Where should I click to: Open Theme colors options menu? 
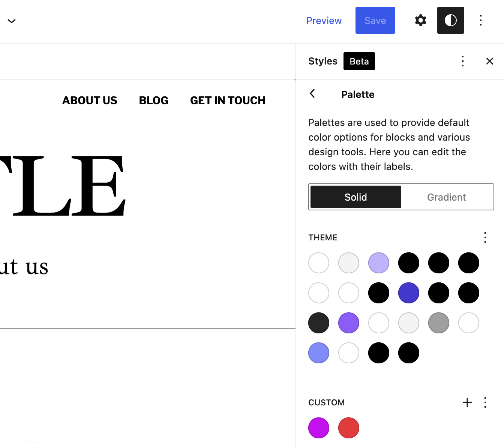click(x=485, y=237)
